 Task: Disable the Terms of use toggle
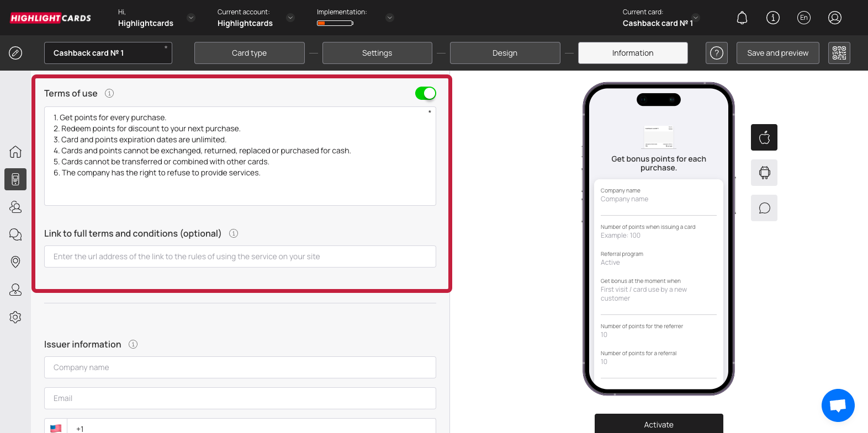(x=425, y=93)
